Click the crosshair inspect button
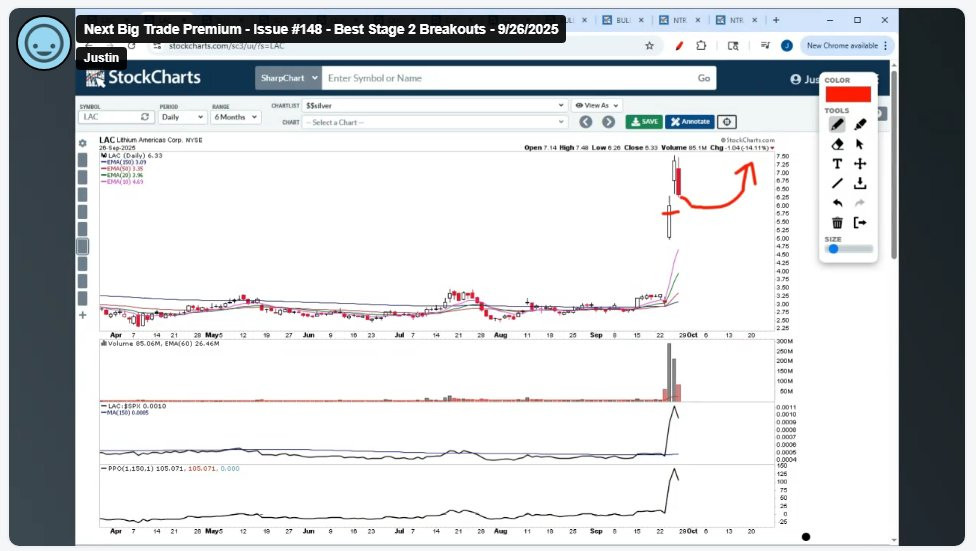 [x=726, y=122]
